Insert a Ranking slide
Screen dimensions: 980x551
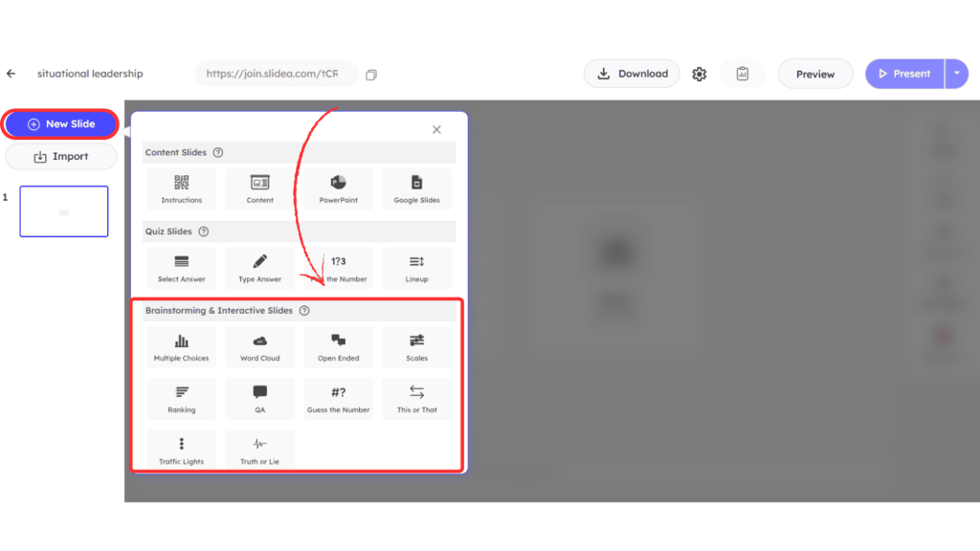[x=182, y=398]
